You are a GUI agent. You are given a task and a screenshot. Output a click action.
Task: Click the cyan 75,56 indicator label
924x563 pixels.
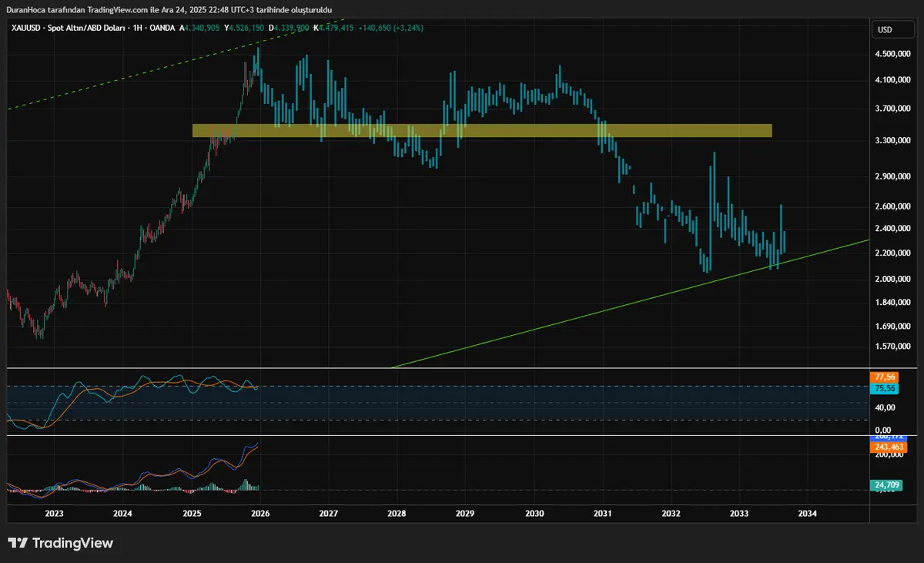(883, 389)
